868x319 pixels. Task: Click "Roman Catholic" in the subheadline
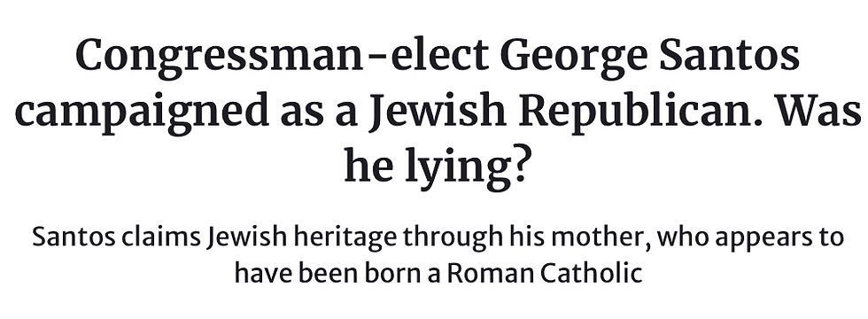(545, 273)
